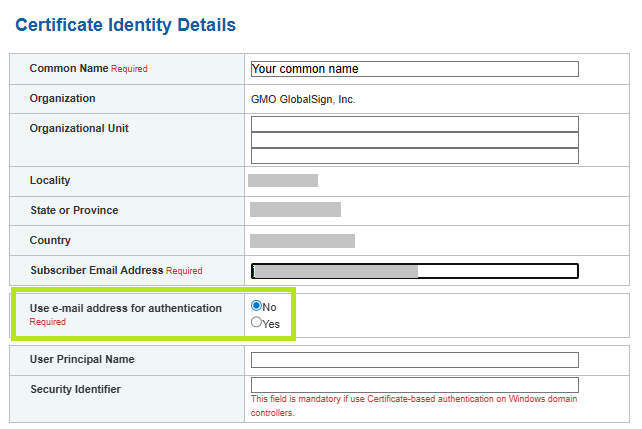
Task: Select No for e-mail address authentication
Action: point(257,306)
